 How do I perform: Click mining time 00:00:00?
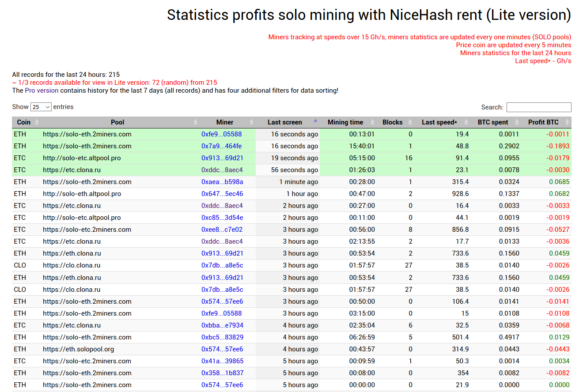tap(362, 385)
